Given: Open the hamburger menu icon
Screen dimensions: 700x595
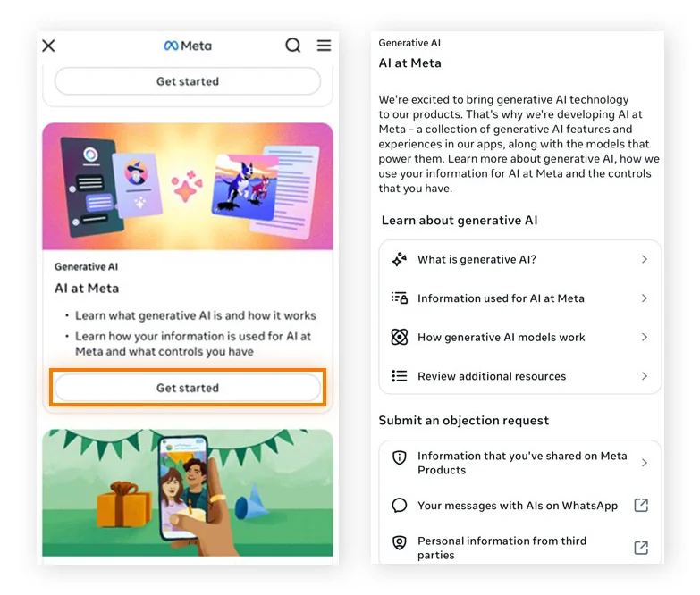Looking at the screenshot, I should click(x=325, y=45).
